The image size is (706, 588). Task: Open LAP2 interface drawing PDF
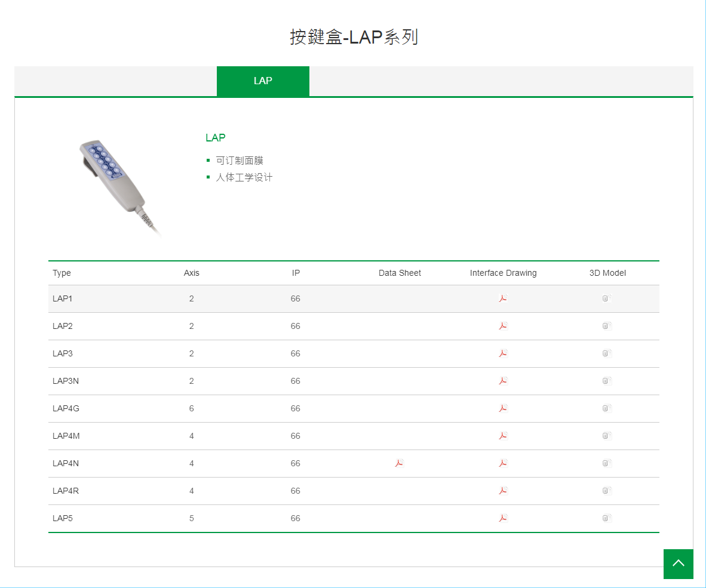click(503, 325)
